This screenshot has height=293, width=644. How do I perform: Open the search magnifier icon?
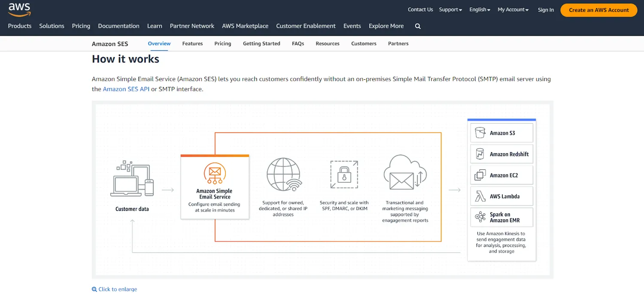418,26
